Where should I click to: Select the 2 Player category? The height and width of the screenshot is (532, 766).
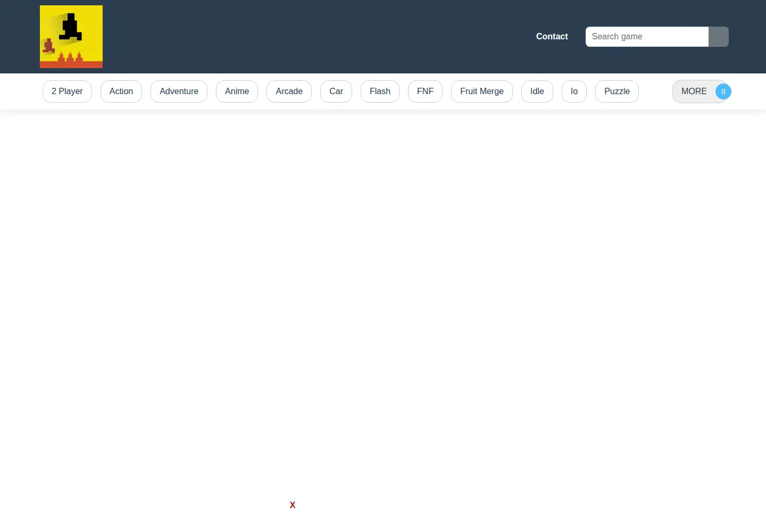point(67,92)
